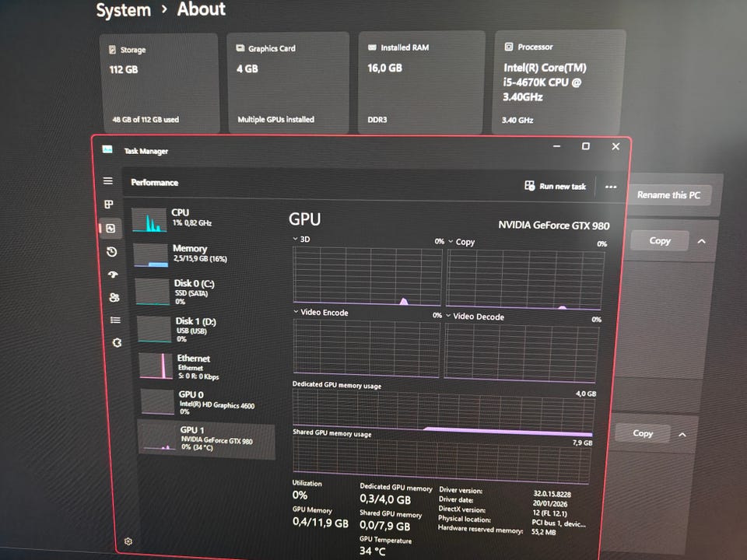Click the Storage 112 GB card
This screenshot has height=560, width=747.
coord(160,83)
